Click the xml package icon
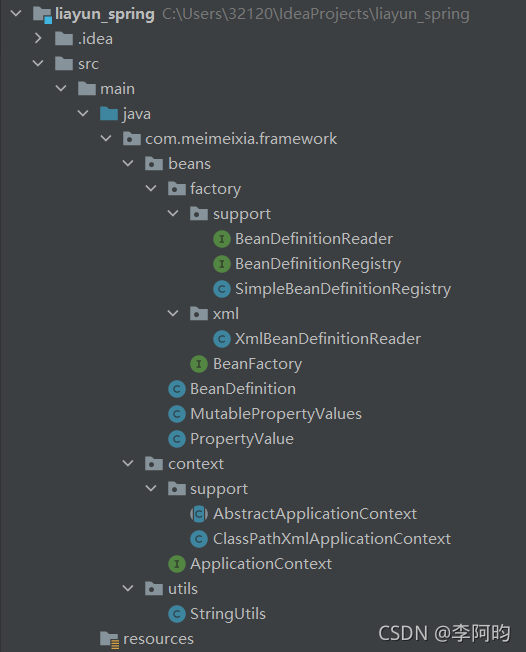526x652 pixels. point(199,314)
